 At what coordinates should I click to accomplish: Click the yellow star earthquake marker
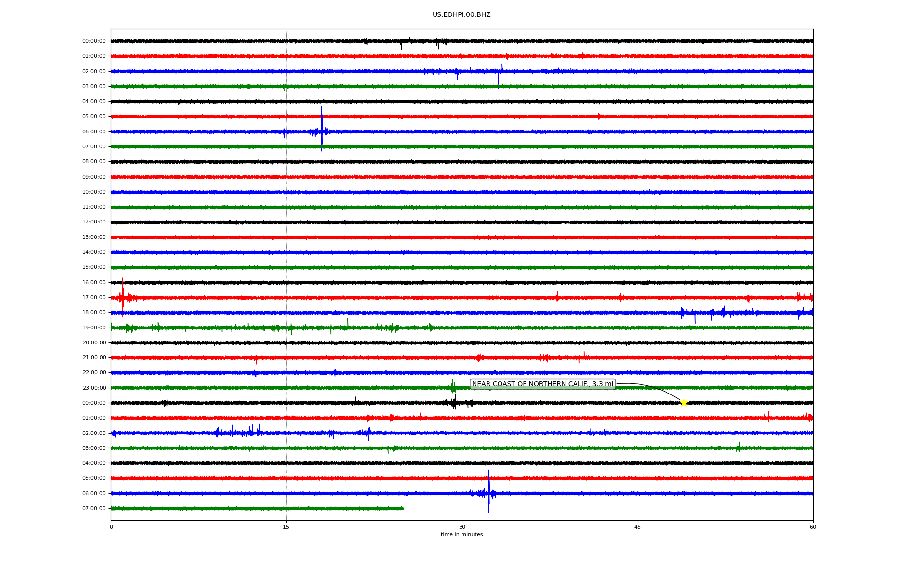pyautogui.click(x=684, y=403)
